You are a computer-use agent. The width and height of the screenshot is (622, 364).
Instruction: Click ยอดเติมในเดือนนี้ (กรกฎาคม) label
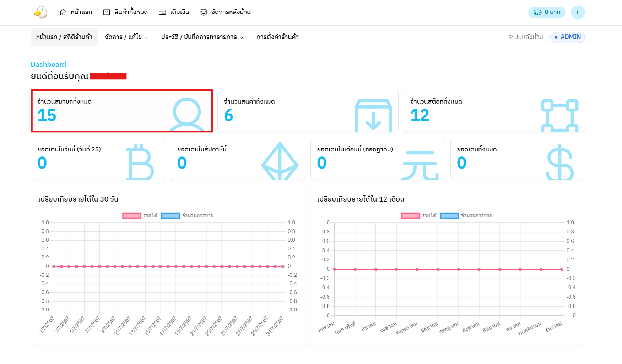355,149
